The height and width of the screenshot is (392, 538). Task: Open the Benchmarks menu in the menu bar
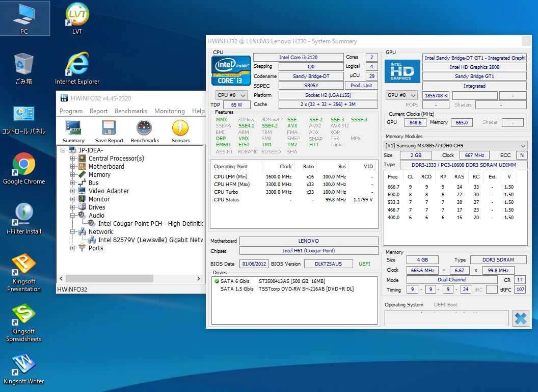coord(131,111)
